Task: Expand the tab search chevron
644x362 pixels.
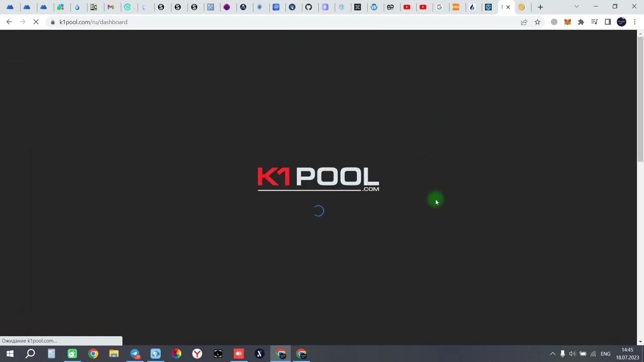Action: (577, 7)
